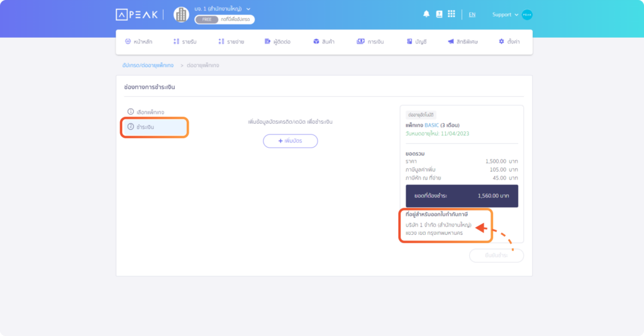Open the สินค้า products menu
Screen dimensions: 644x336
pos(325,41)
